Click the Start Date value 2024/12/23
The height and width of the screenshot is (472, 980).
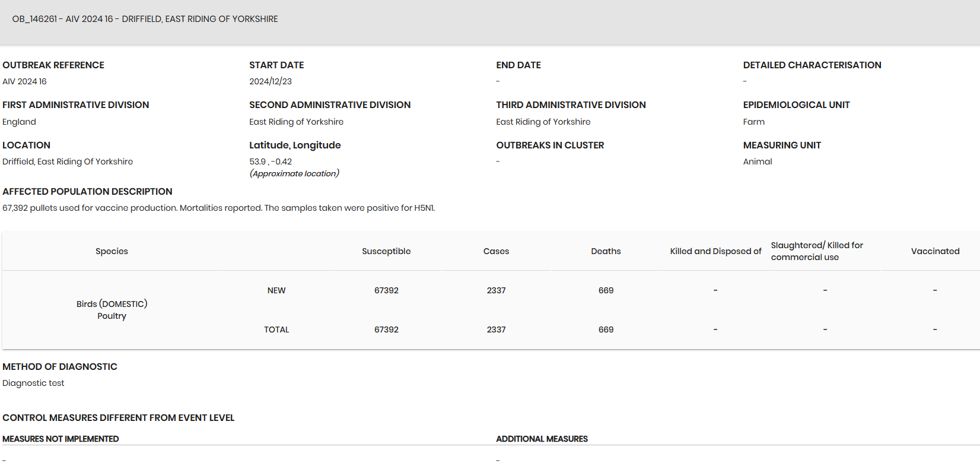(x=271, y=81)
